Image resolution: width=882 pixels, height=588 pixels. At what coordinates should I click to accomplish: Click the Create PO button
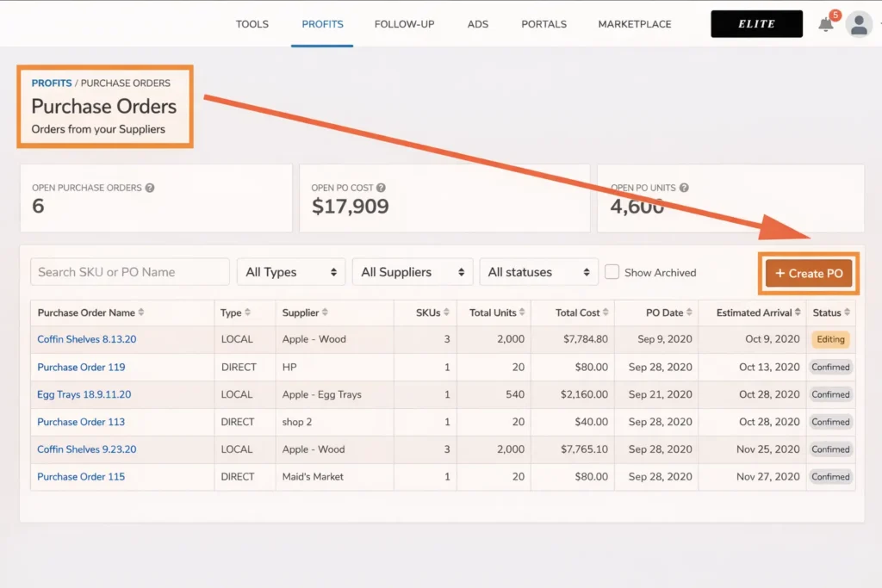(808, 272)
